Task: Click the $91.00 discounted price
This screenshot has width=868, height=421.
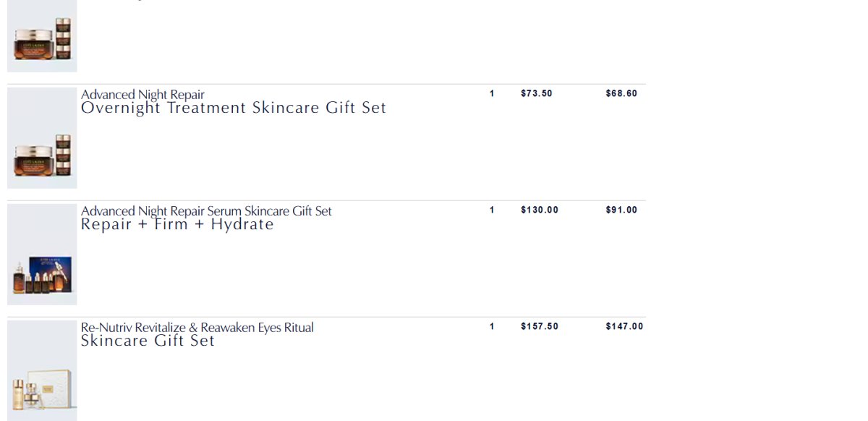Action: point(621,210)
